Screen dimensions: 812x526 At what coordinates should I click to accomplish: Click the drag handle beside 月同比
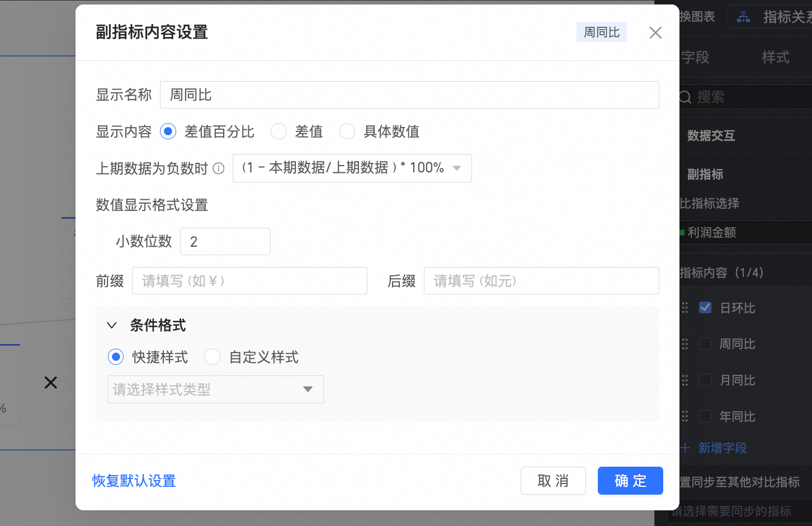coord(685,381)
